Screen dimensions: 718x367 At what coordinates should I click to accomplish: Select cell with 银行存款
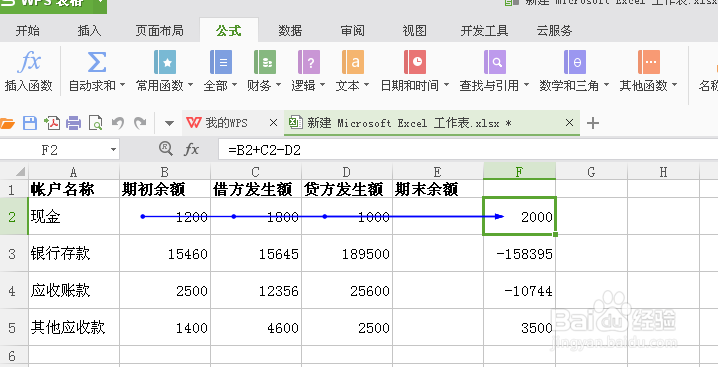pyautogui.click(x=74, y=253)
